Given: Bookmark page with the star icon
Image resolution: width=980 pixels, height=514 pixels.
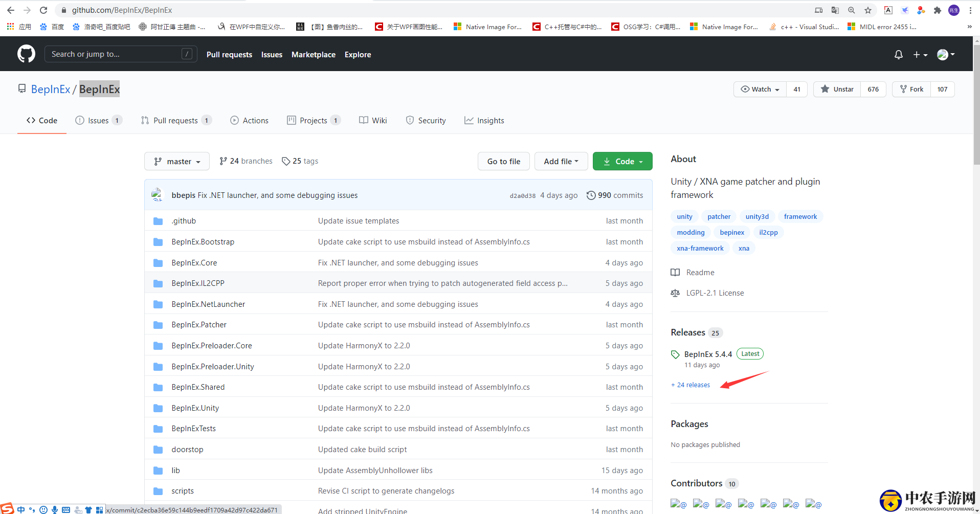Looking at the screenshot, I should 868,10.
